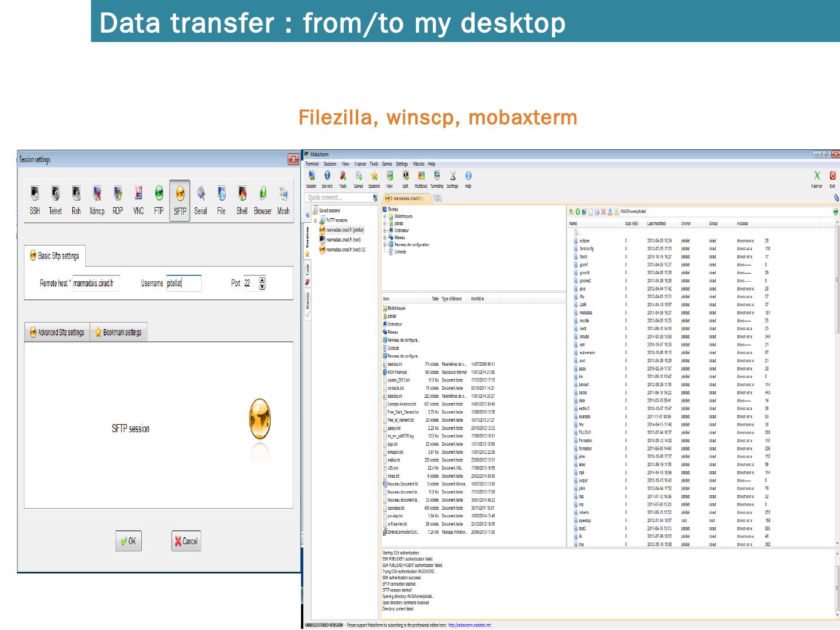Click the Help toolbar icon with question mark
Viewport: 840px width, 630px height.
(468, 179)
